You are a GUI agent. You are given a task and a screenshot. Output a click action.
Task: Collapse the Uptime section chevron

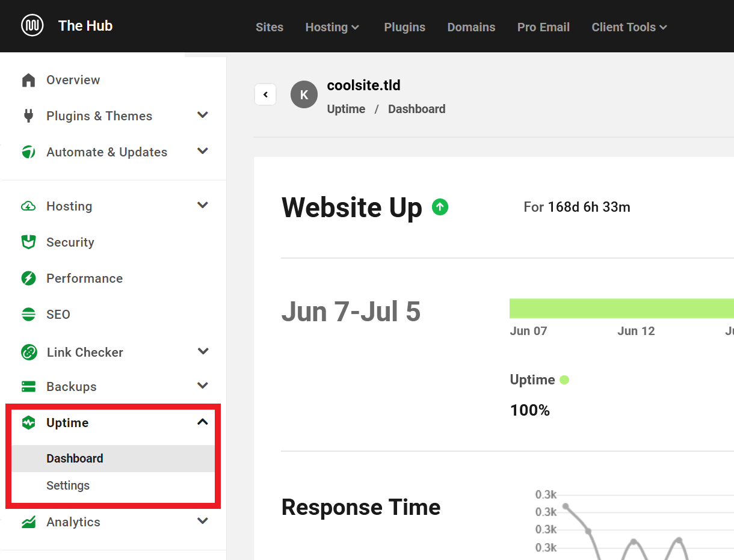pos(203,422)
